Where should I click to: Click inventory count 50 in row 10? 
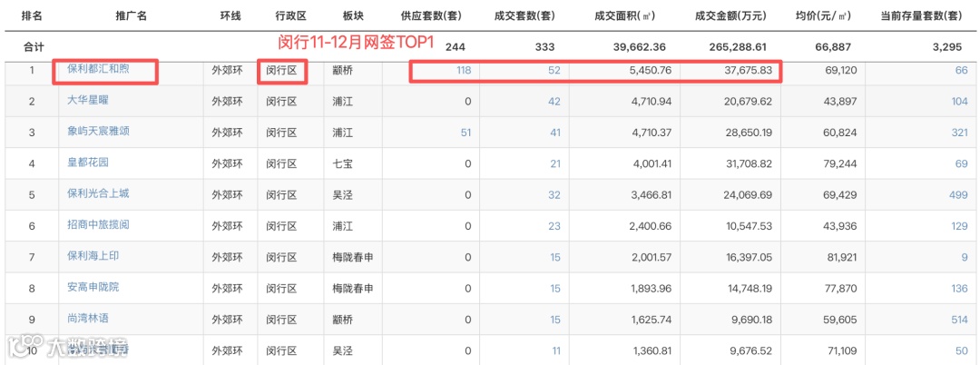tap(961, 351)
